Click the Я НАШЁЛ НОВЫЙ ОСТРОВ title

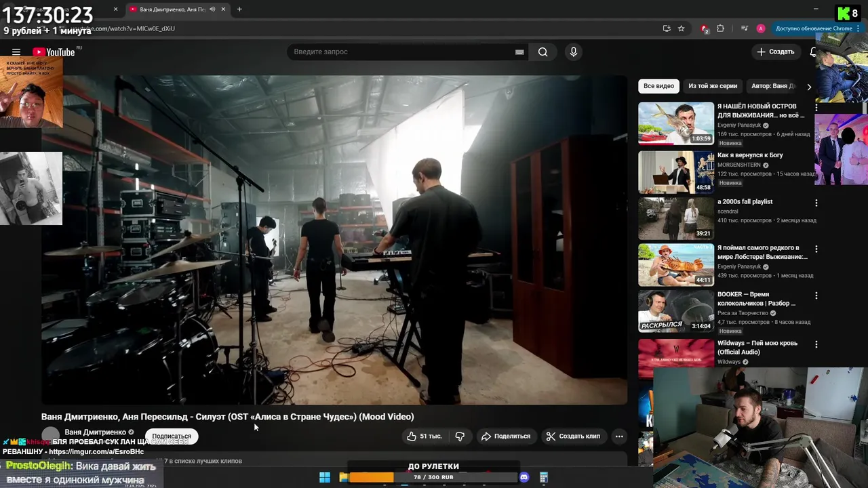[x=762, y=111]
